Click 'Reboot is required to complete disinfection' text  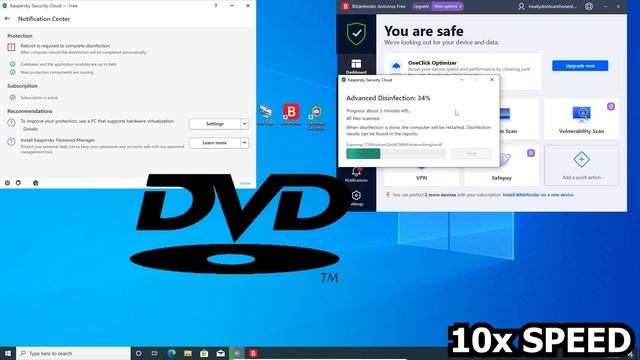pos(65,46)
